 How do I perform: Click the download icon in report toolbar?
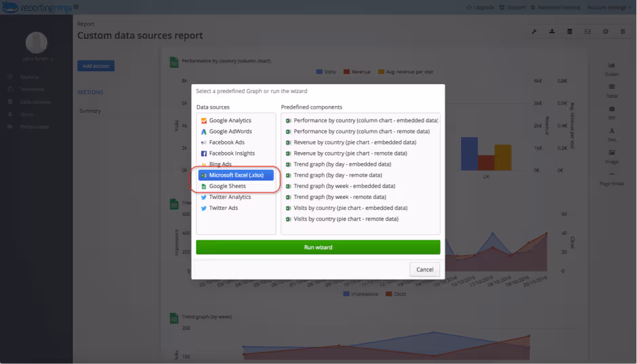(552, 32)
